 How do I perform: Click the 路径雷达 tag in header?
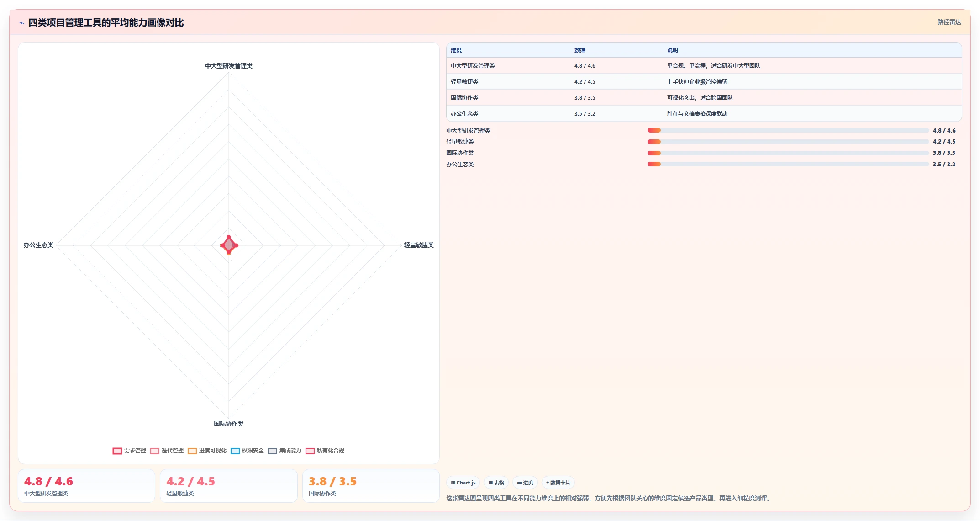(x=949, y=22)
